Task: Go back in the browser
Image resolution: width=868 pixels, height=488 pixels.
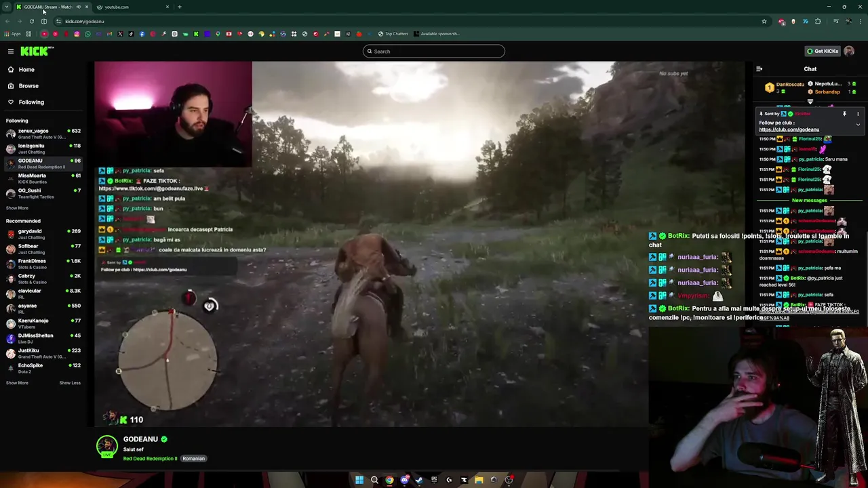Action: 7,21
